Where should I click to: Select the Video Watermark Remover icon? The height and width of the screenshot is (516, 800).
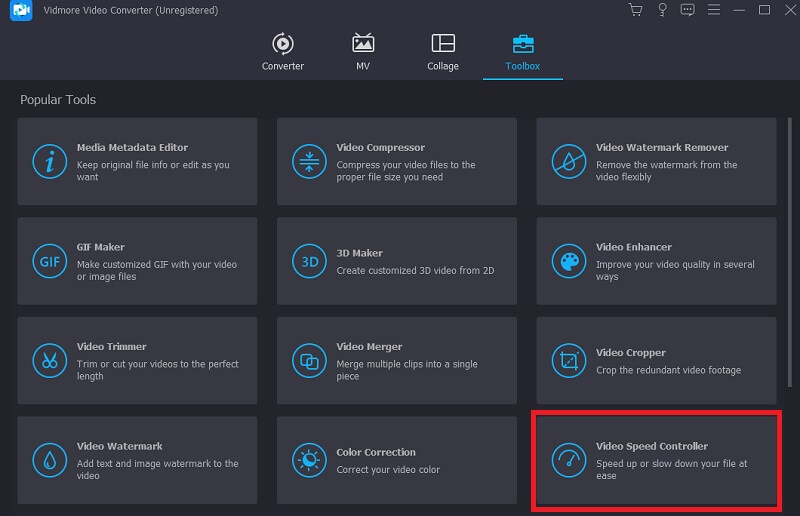[569, 161]
